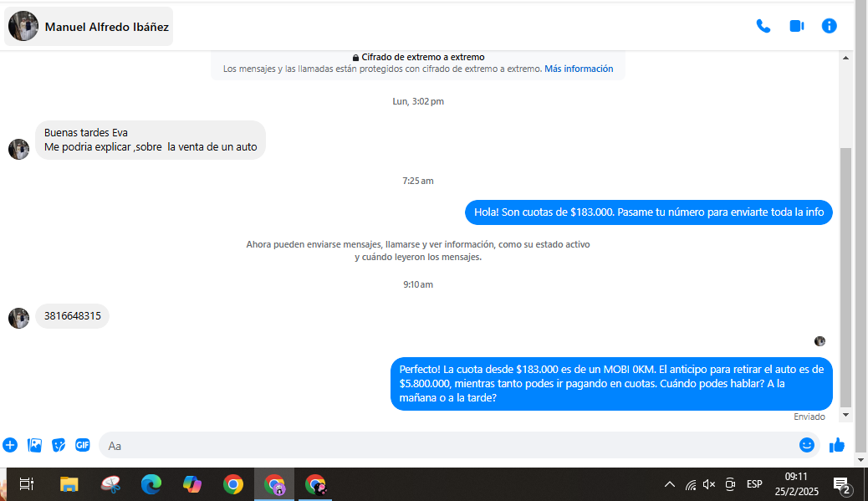868x501 pixels.
Task: Open Microsoft Edge from taskbar
Action: [151, 484]
